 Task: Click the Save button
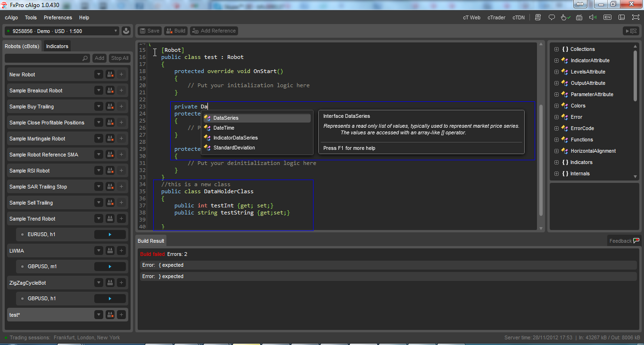click(149, 31)
